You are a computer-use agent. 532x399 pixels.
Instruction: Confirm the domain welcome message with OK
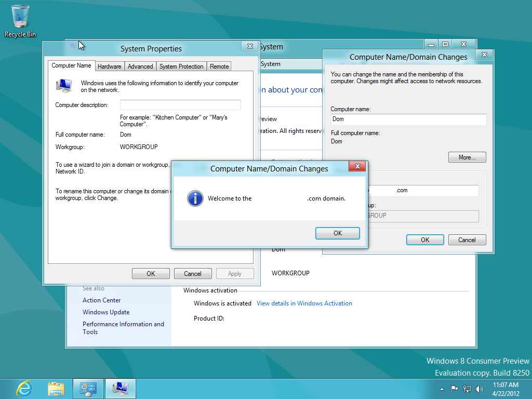point(338,233)
